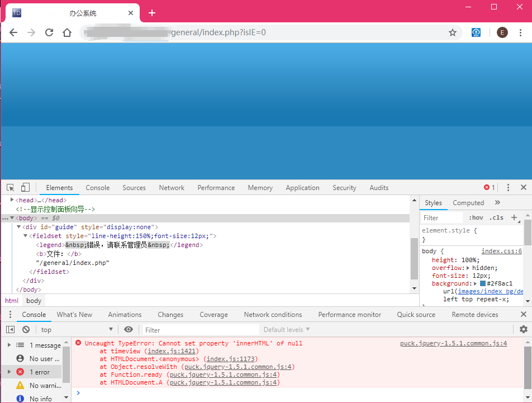The image size is (532, 403).
Task: Expand the collapsed head element
Action: [12, 200]
